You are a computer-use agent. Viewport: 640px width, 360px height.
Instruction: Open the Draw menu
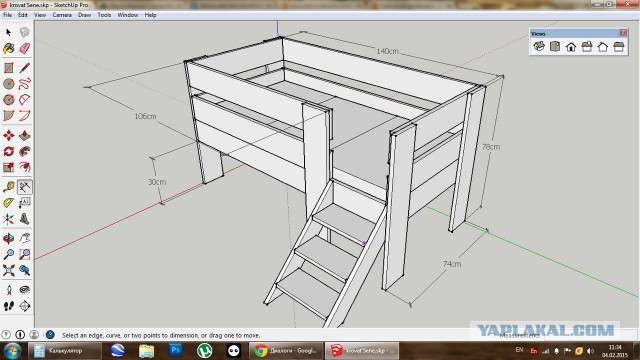point(84,15)
